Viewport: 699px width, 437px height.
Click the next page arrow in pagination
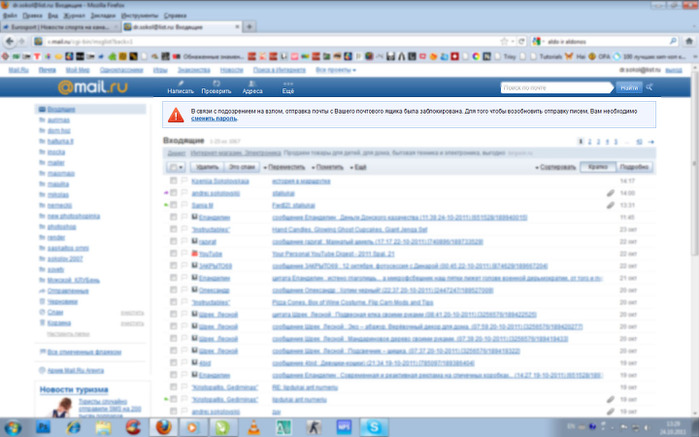pos(651,142)
